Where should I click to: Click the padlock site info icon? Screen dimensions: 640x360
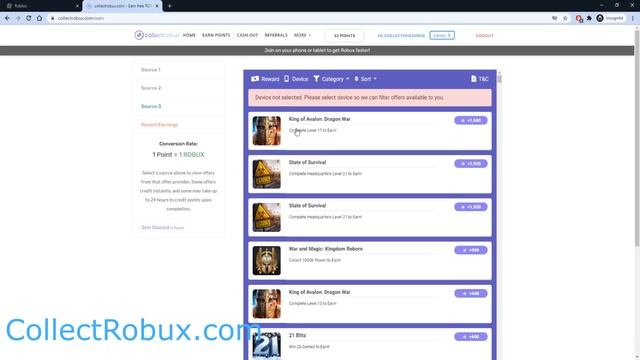(53, 18)
